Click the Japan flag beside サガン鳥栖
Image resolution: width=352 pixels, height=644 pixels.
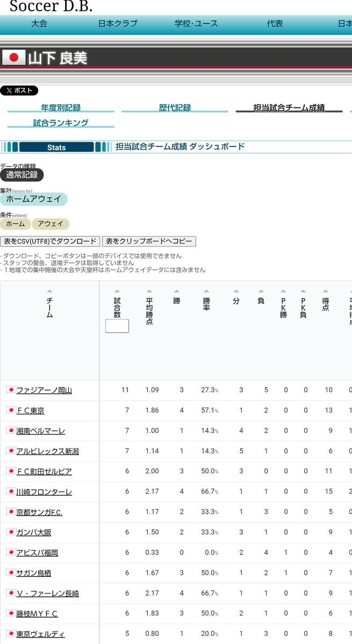click(10, 572)
